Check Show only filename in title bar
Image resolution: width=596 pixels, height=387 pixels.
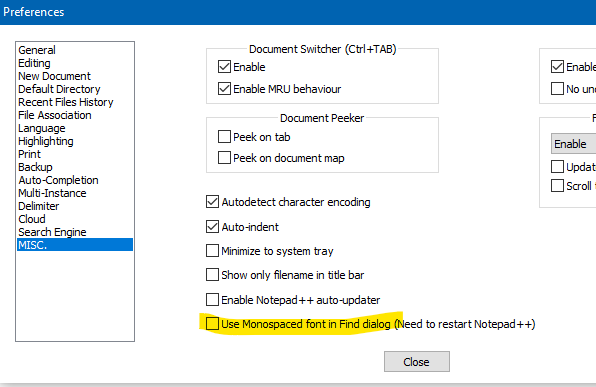point(212,274)
